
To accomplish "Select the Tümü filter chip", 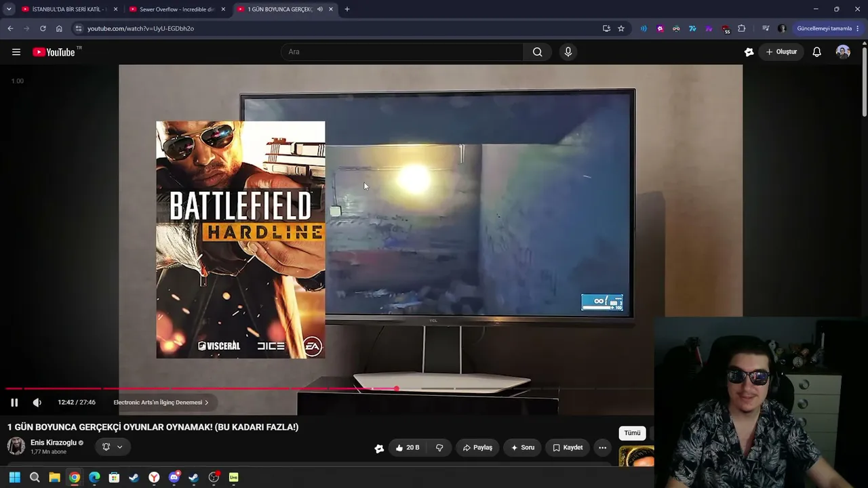I will [x=632, y=433].
